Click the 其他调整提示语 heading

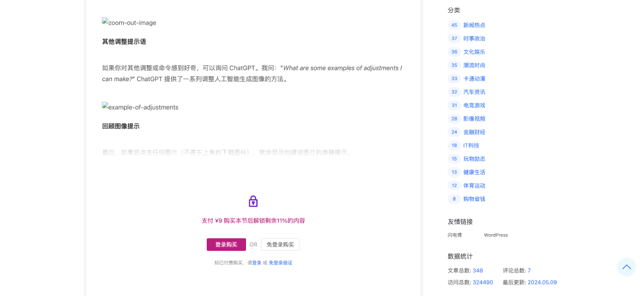coord(124,41)
